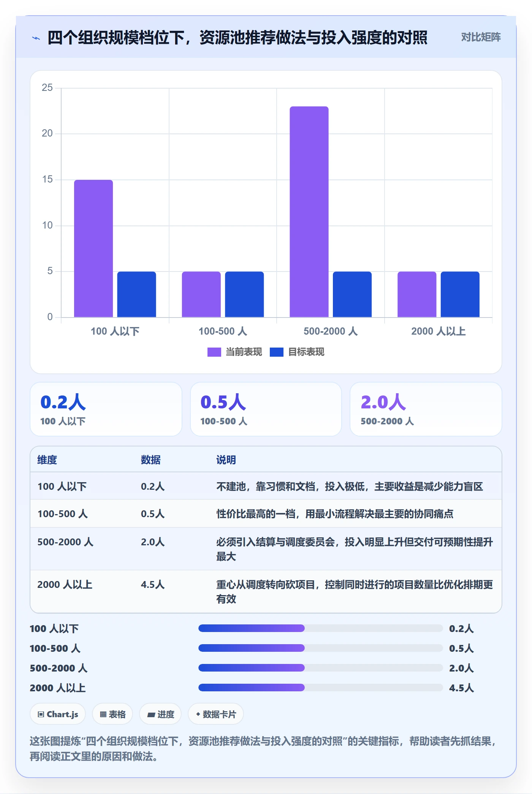The width and height of the screenshot is (532, 794).
Task: Click the purple bar for 500-2000 人
Action: 309,211
